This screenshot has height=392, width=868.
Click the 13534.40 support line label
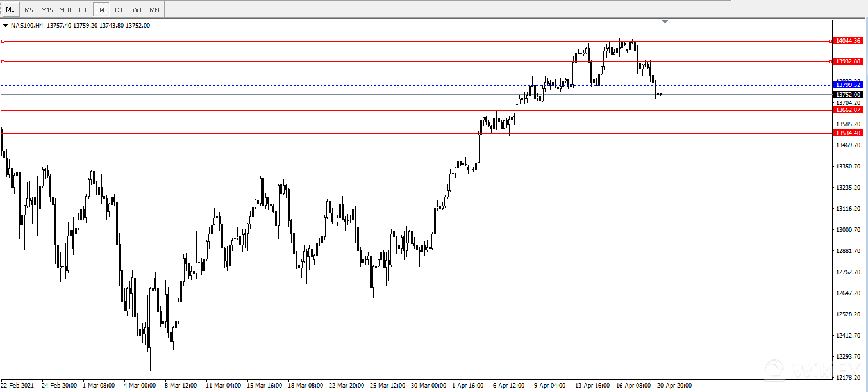click(847, 133)
